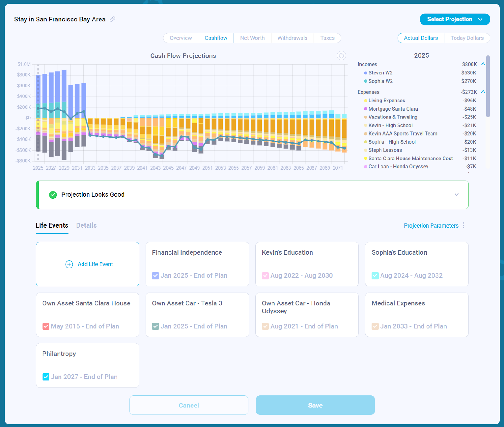
Task: Click the pencil icon to rename projection
Action: point(112,20)
